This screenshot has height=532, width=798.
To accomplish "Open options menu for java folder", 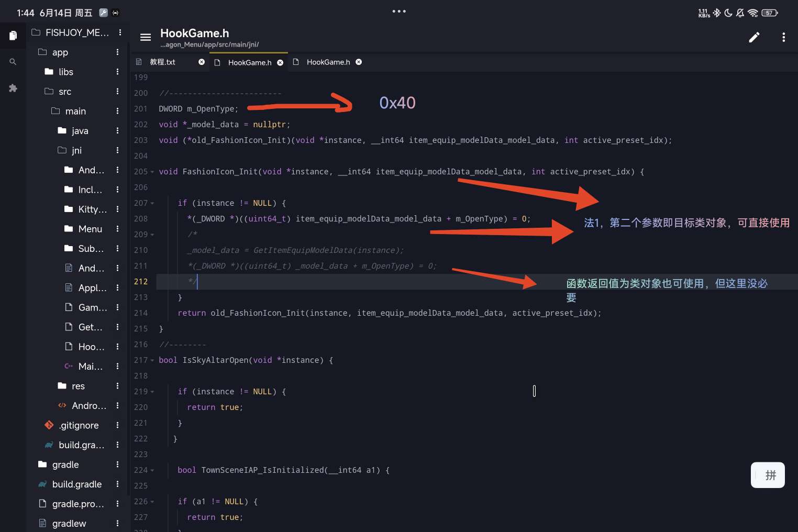I will (x=117, y=130).
